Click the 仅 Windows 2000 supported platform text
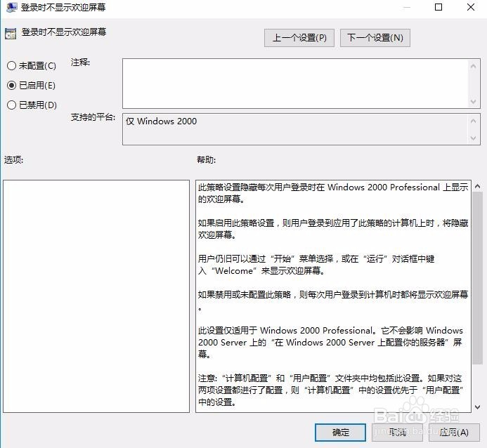The image size is (487, 448). coord(161,121)
